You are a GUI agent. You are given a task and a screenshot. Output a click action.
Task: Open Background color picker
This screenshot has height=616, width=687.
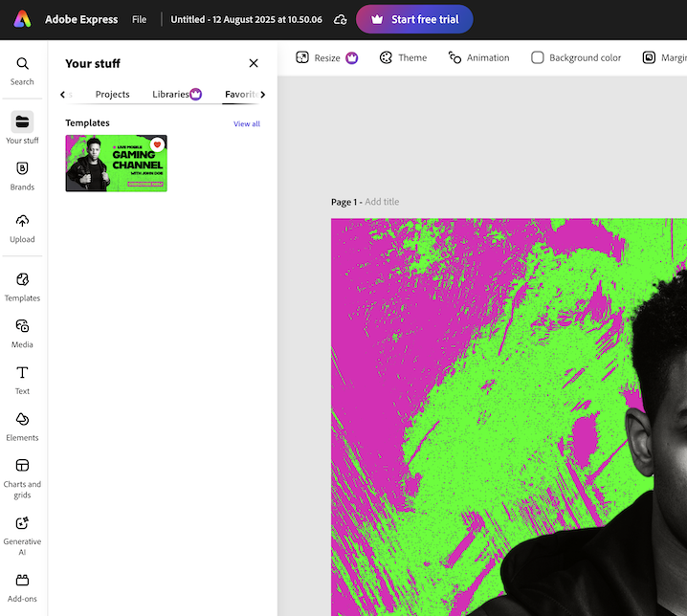point(576,57)
